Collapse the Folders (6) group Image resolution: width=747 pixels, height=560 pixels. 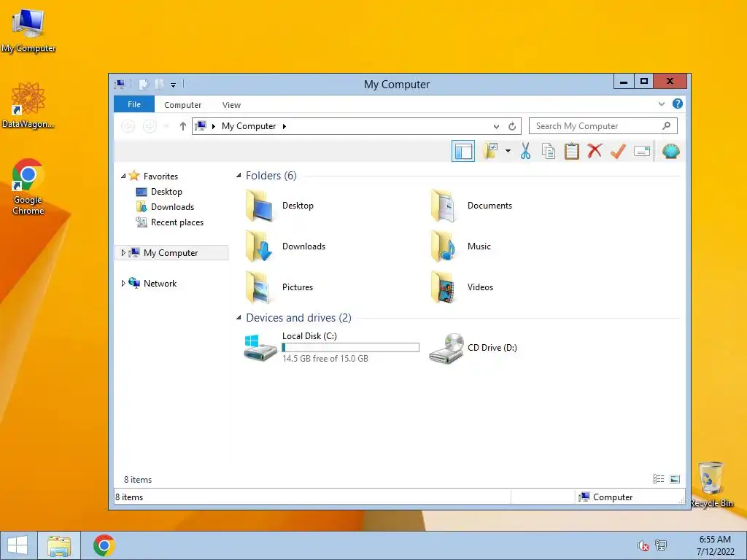239,175
